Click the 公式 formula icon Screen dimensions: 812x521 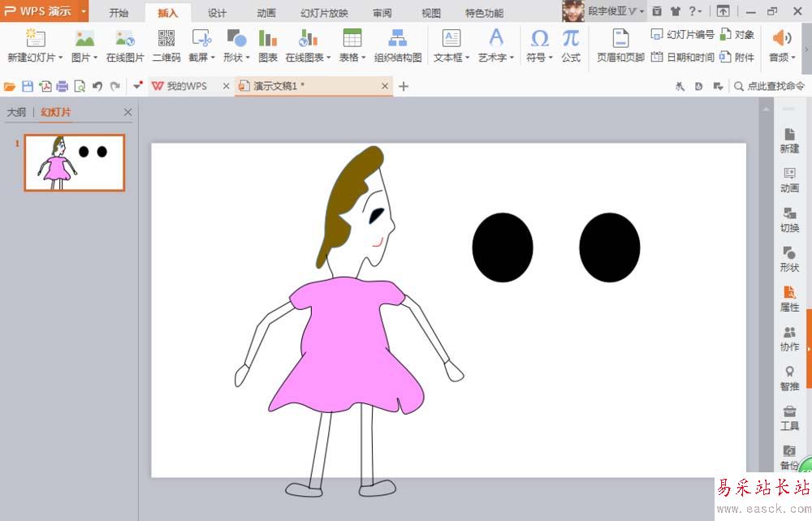(x=571, y=45)
